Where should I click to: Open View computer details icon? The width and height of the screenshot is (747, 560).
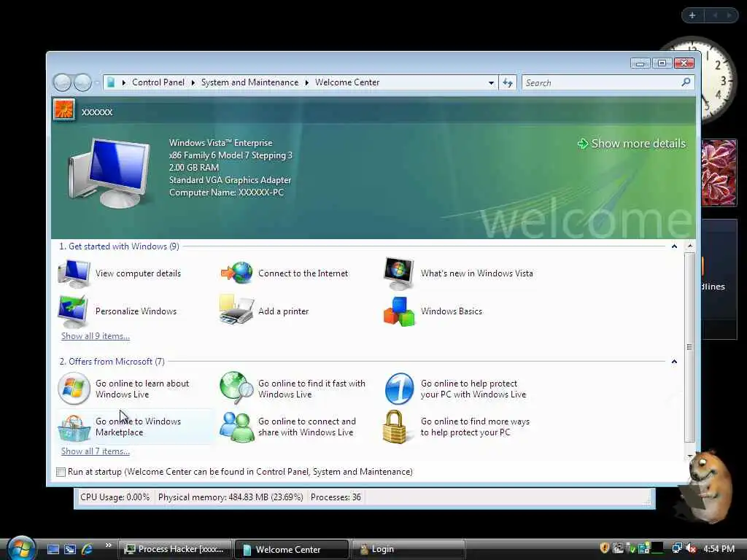74,273
